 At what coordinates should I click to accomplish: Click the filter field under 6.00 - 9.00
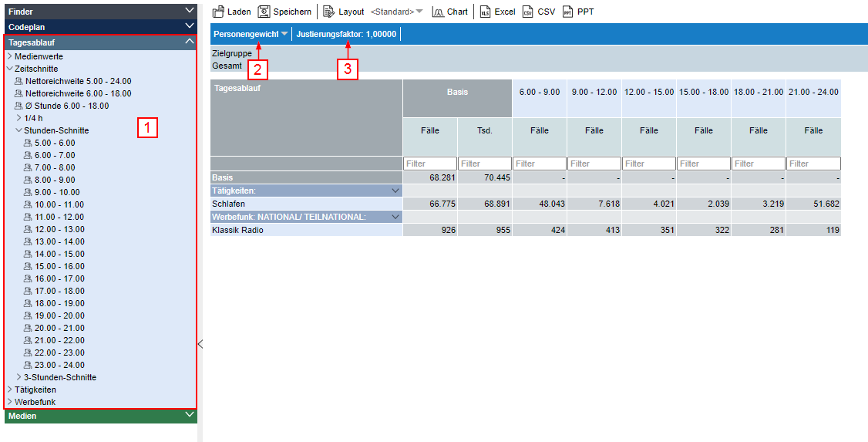point(539,164)
